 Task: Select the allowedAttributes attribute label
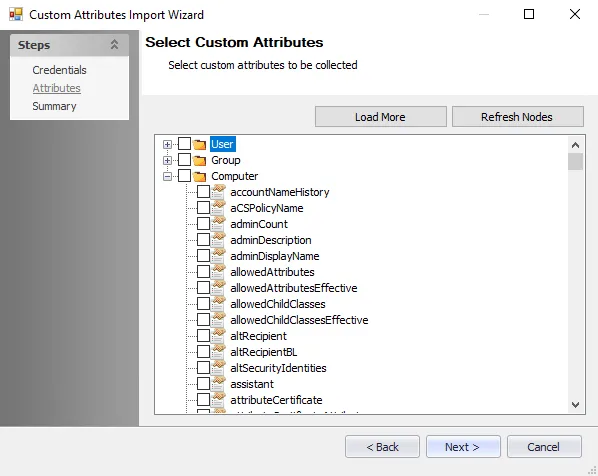tap(272, 272)
